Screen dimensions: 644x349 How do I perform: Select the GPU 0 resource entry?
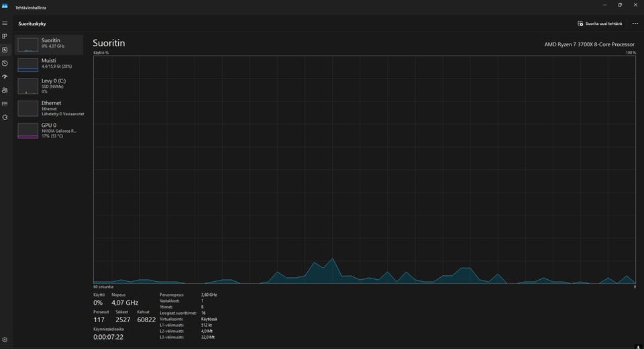pos(49,130)
